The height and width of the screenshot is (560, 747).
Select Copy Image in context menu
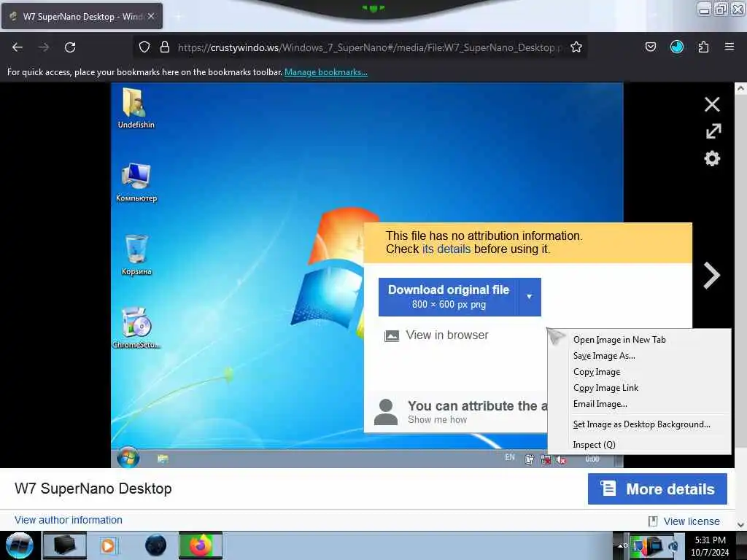(639, 372)
